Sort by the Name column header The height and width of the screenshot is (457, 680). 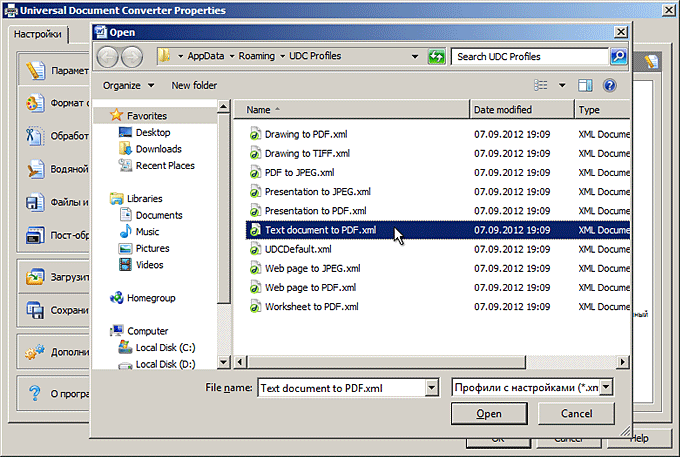[351, 110]
